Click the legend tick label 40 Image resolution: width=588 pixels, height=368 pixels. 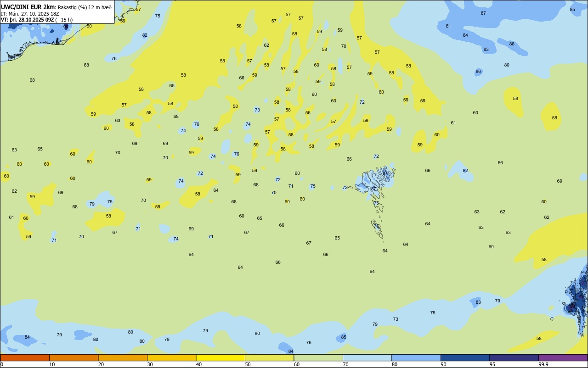198,364
